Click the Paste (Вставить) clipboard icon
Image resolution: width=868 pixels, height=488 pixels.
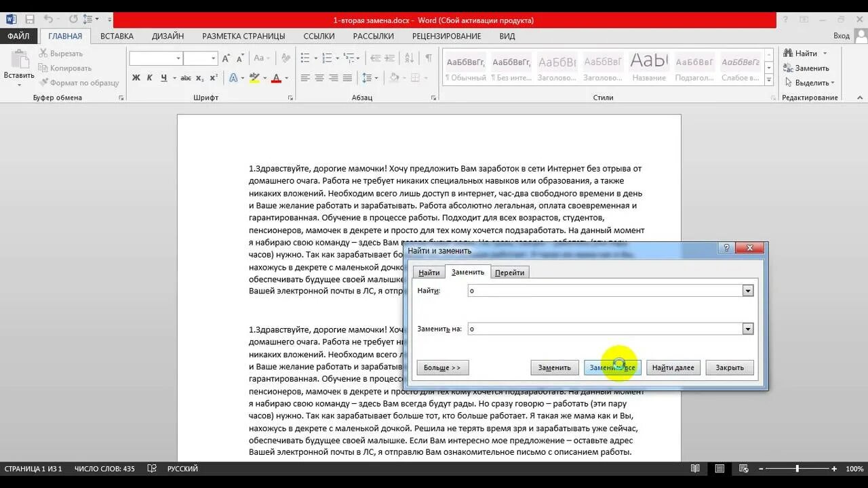click(19, 60)
